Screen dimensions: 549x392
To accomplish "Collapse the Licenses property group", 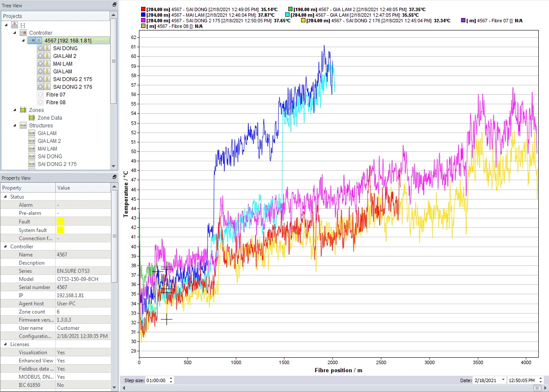I will point(6,344).
